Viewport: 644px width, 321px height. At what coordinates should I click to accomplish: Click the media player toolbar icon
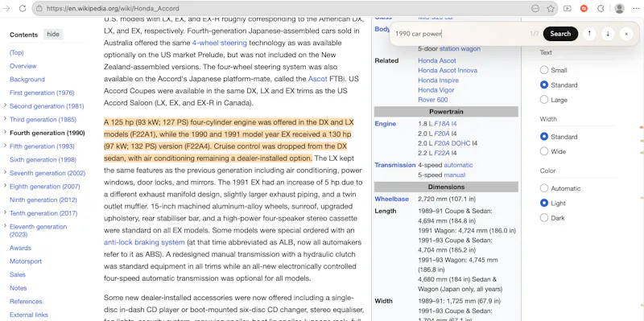point(568,8)
